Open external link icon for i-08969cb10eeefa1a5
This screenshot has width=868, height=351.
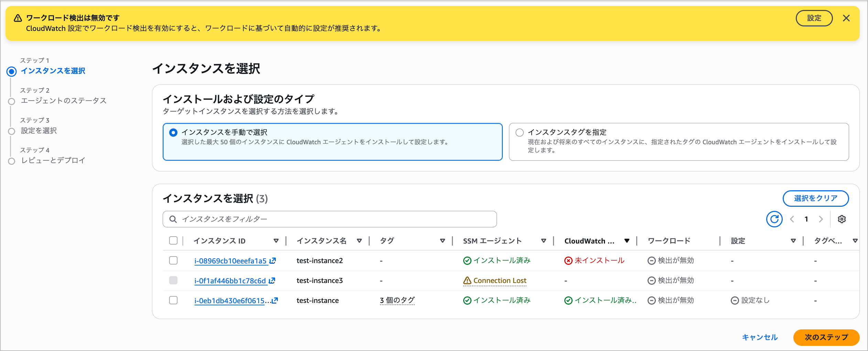[x=272, y=261]
